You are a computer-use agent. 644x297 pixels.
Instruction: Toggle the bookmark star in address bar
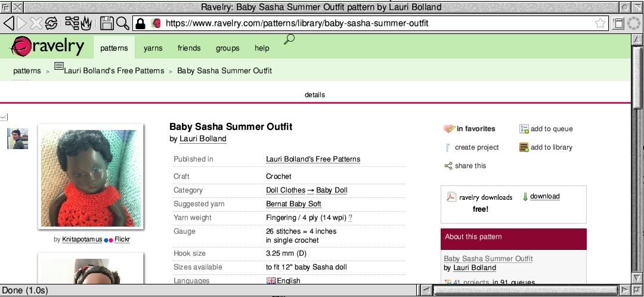[600, 23]
